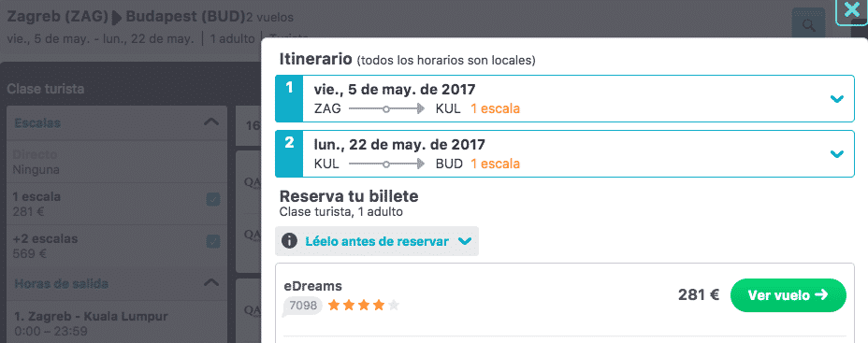
Task: Click the eDreams star rating
Action: pyautogui.click(x=363, y=305)
